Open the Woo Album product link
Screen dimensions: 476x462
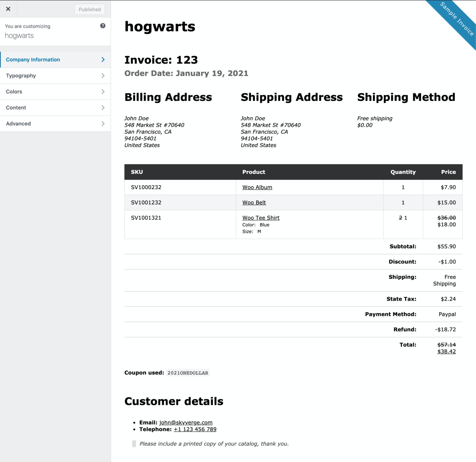pos(257,187)
